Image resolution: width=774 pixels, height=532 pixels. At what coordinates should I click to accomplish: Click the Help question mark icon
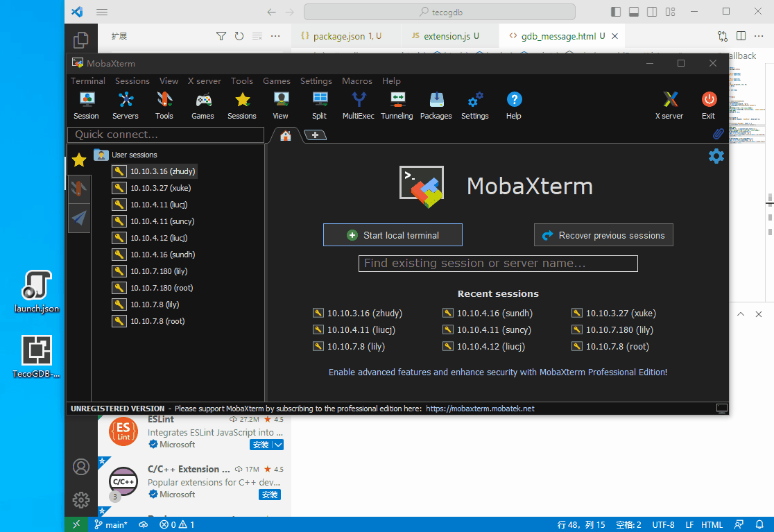(x=514, y=105)
